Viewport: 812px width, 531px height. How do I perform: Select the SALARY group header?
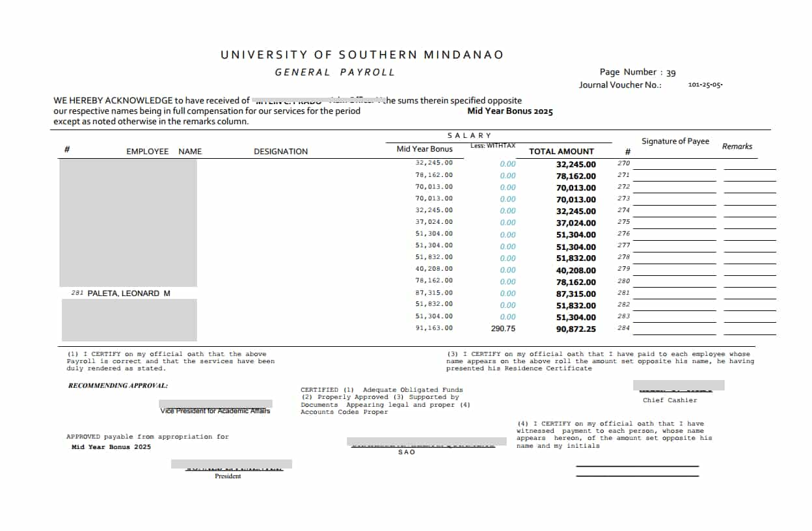(x=470, y=135)
